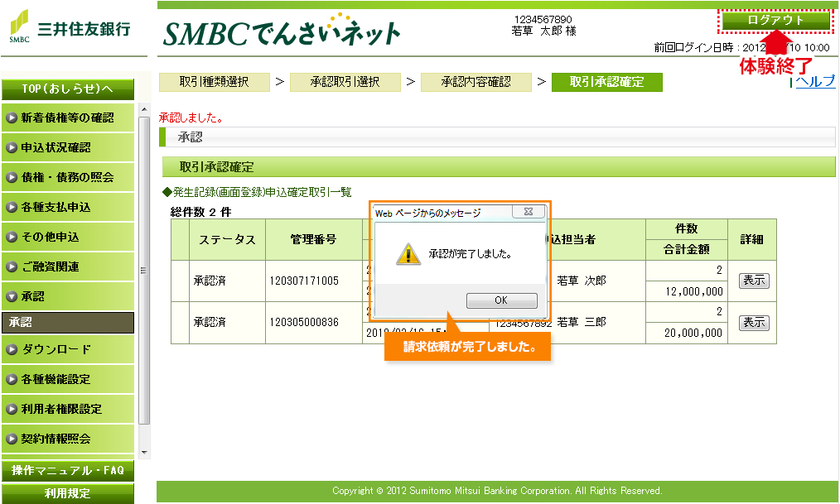
Task: Show details for record 120307171005
Action: point(754,281)
